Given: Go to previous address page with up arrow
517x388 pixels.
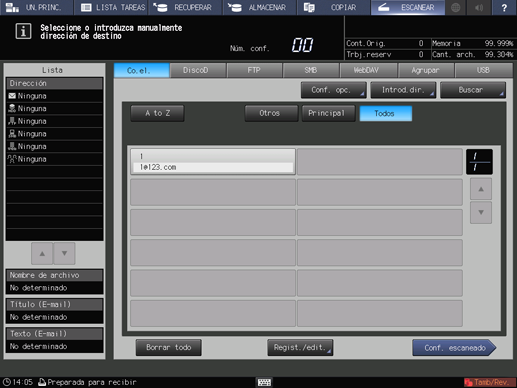Looking at the screenshot, I should coord(481,189).
